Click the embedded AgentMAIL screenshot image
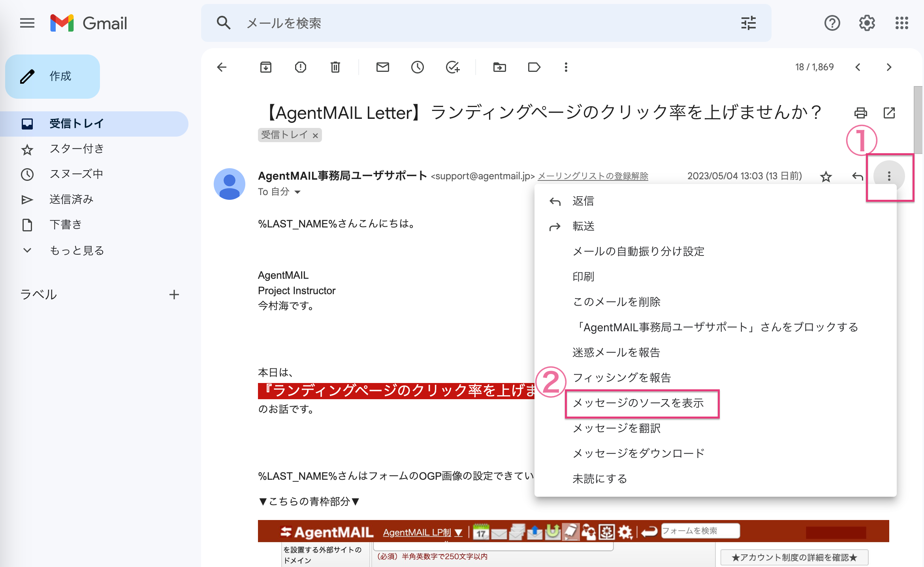The image size is (924, 567). (x=573, y=543)
